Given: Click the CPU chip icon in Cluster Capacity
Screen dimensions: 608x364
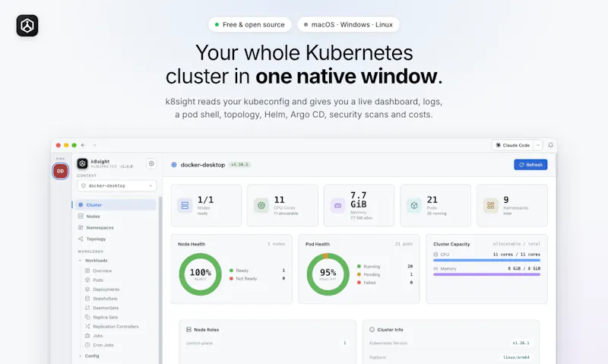Looking at the screenshot, I should [435, 255].
